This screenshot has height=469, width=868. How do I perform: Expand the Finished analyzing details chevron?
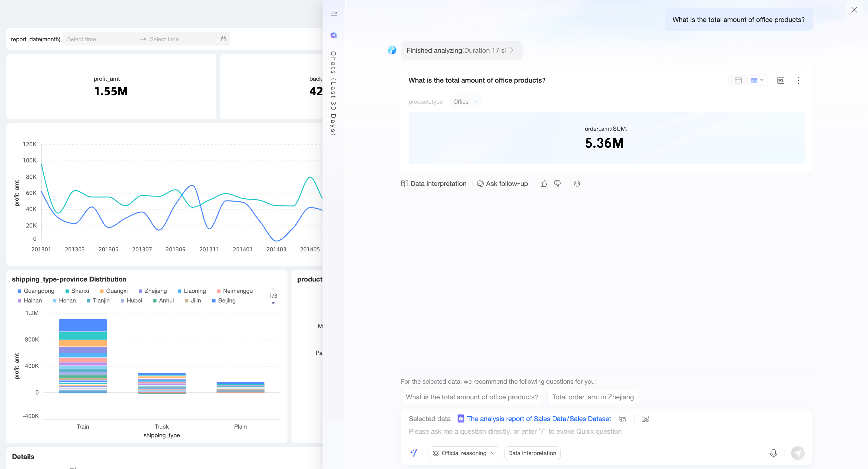click(511, 50)
